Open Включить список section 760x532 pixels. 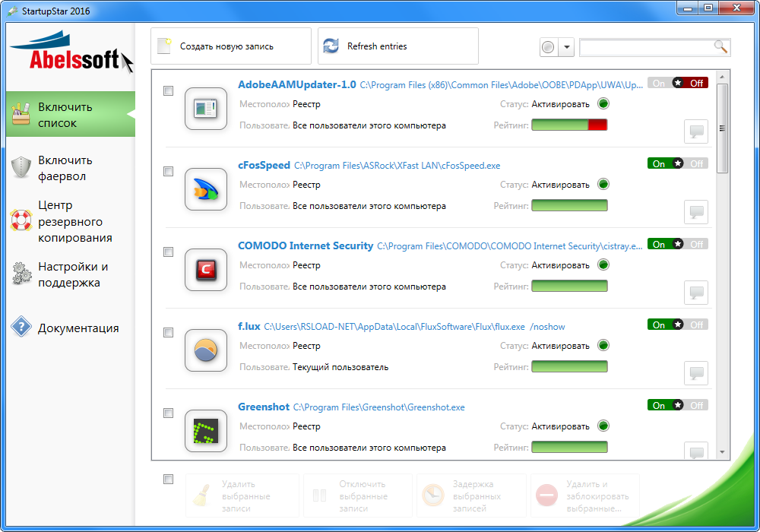71,114
